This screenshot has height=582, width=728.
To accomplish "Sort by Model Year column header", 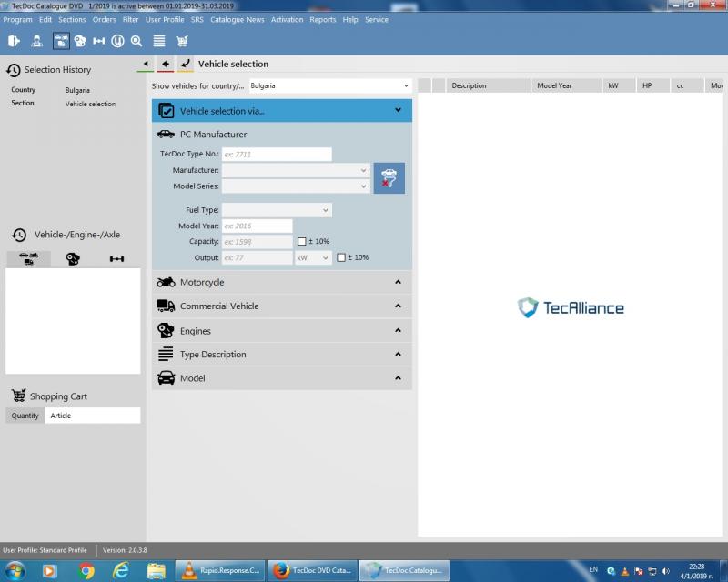I will pyautogui.click(x=566, y=85).
